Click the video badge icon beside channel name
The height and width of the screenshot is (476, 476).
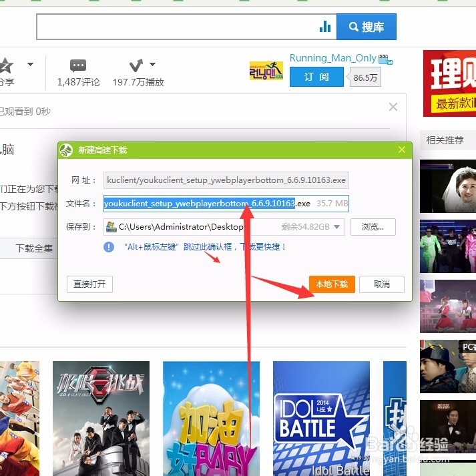pos(385,59)
